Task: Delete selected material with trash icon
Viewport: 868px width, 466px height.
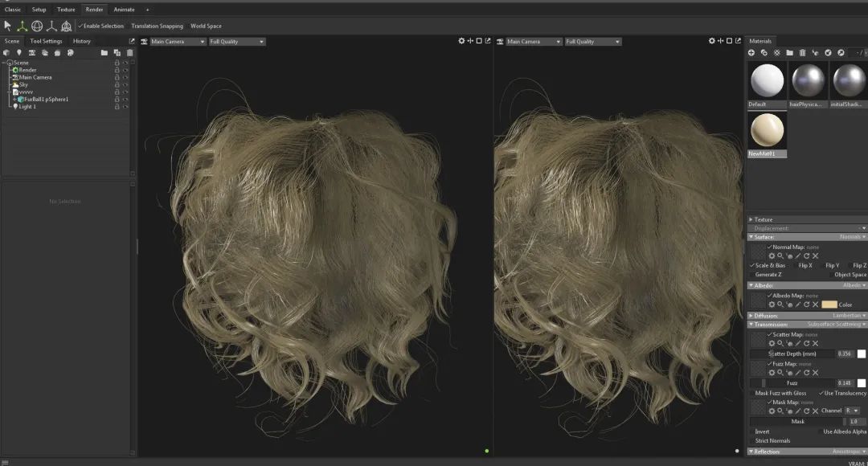Action: click(x=802, y=52)
